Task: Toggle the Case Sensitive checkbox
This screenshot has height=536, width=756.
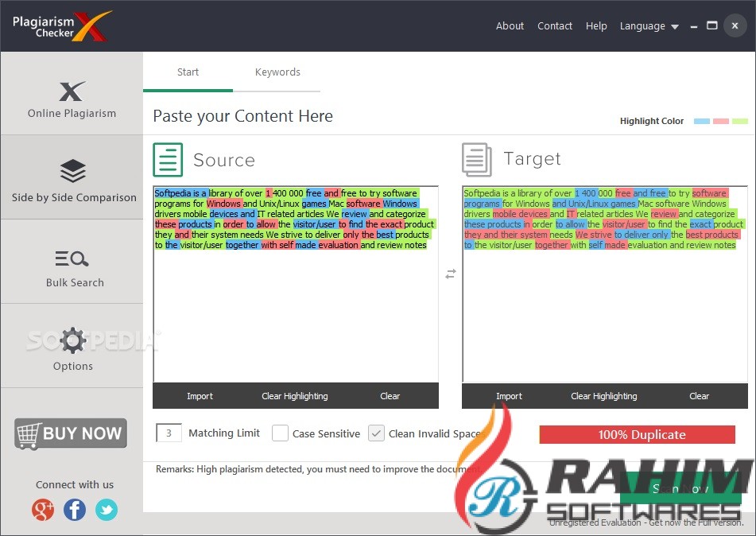Action: 280,433
